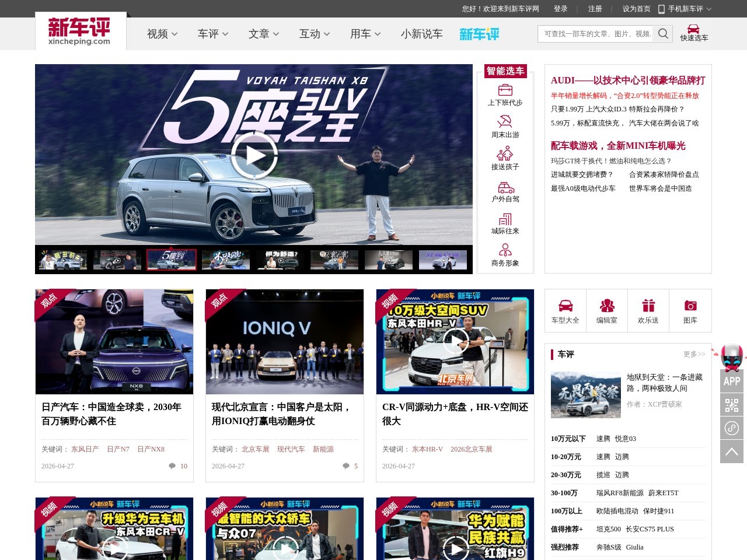Click the APP download side button

coord(732,381)
